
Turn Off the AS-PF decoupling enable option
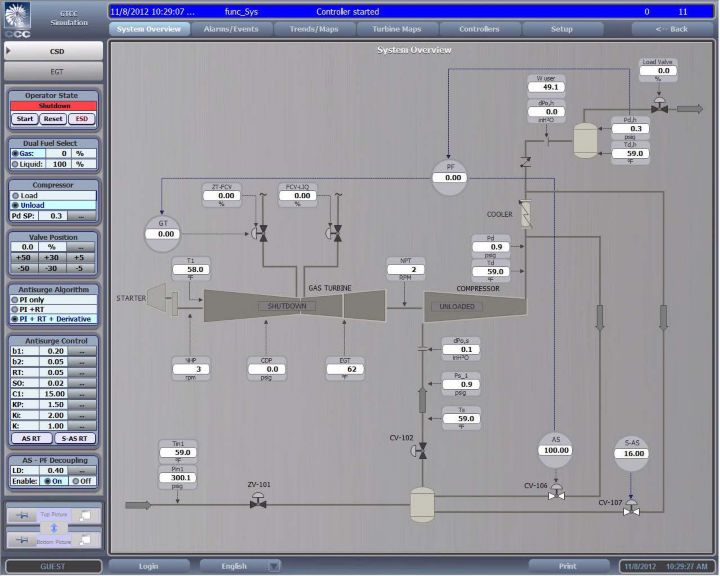coord(72,481)
